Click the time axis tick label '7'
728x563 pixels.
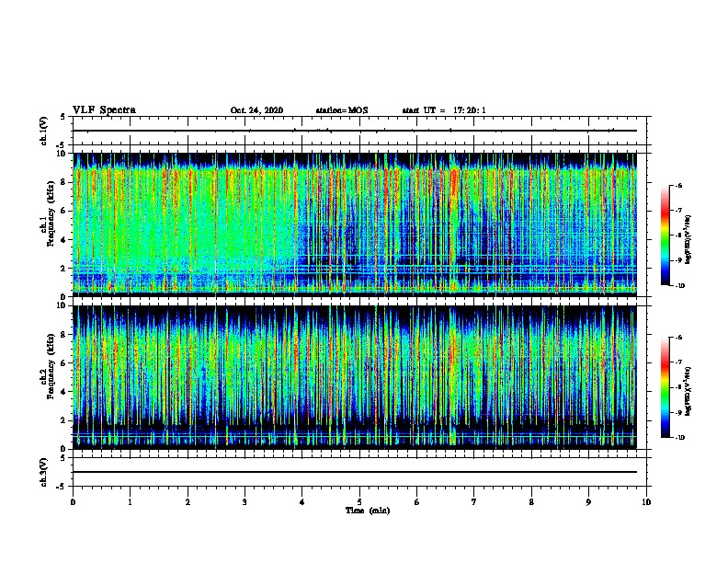pos(474,501)
